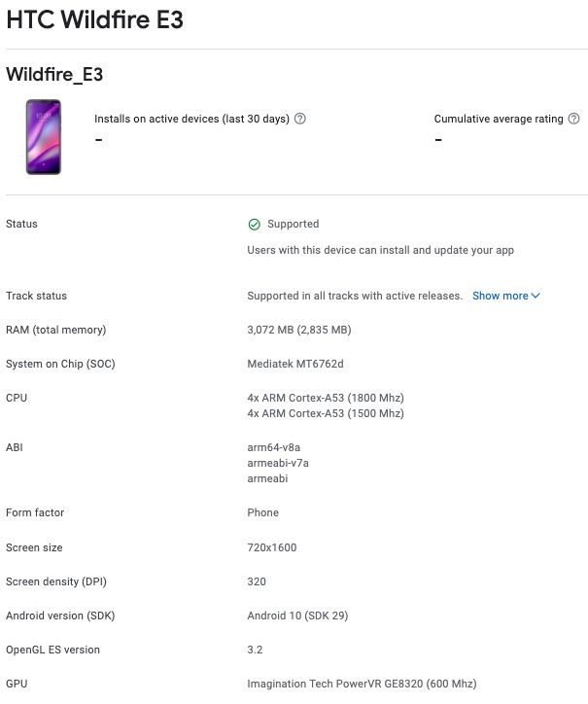Select the HTC Wildfire E3 page title

point(94,19)
